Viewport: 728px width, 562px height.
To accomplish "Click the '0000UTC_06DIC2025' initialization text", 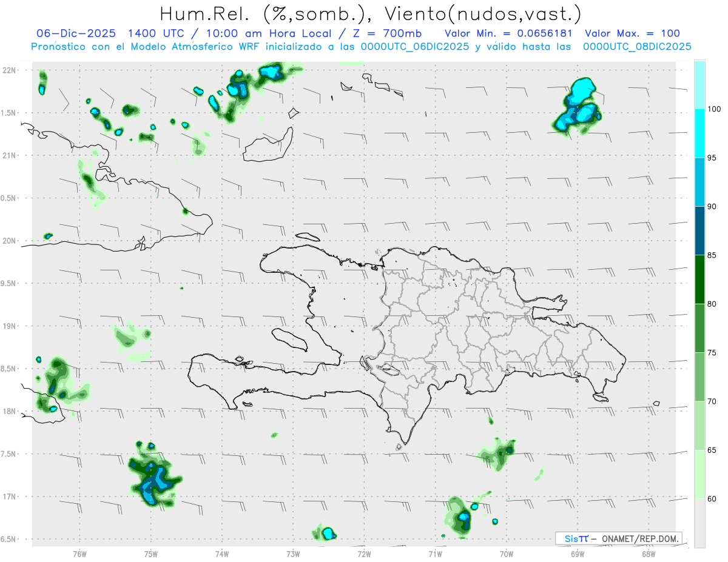I will tap(414, 47).
